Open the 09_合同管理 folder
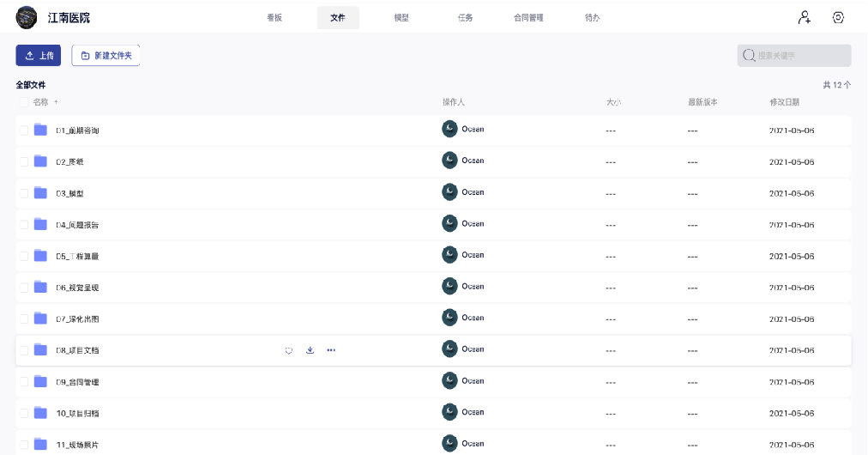Image resolution: width=868 pixels, height=455 pixels. point(78,382)
